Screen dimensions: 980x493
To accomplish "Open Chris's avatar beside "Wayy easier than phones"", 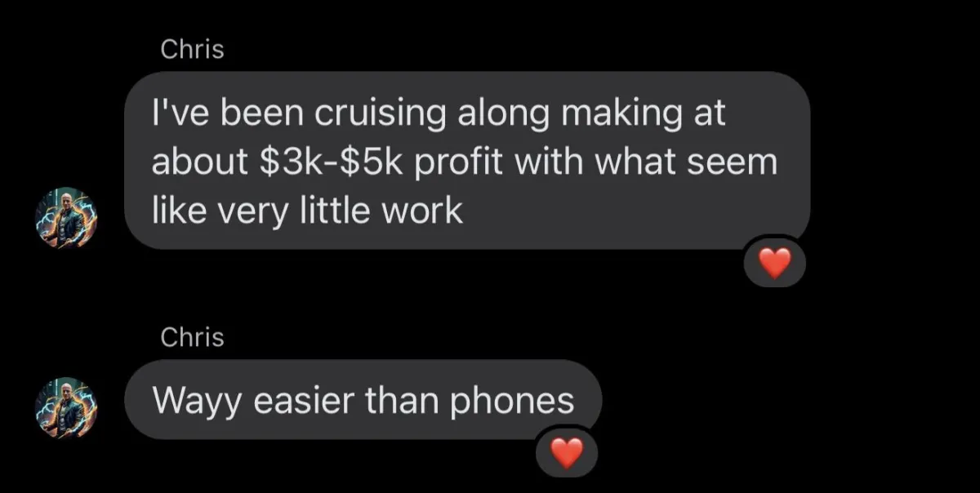I will pos(66,407).
